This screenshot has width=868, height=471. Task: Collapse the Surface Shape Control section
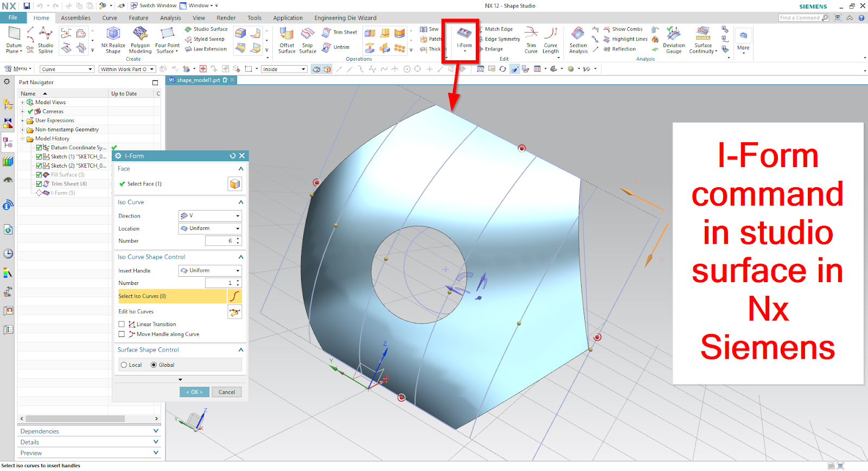[x=241, y=350]
